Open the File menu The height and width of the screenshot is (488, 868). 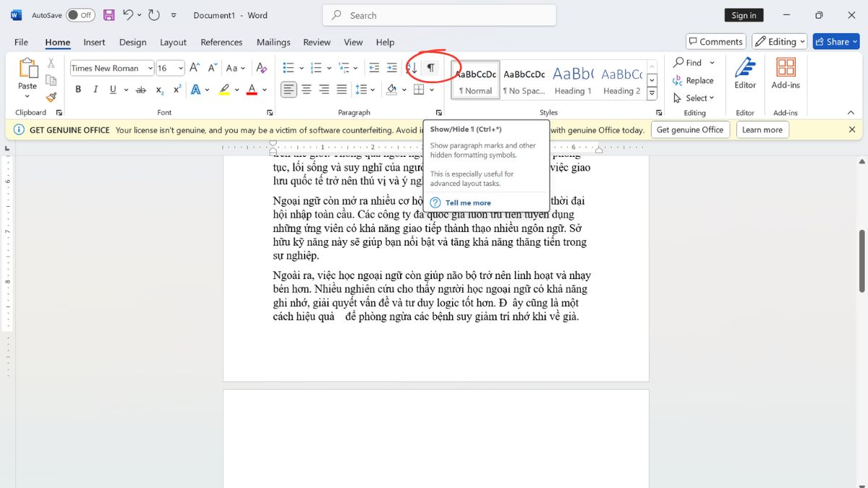pyautogui.click(x=21, y=42)
